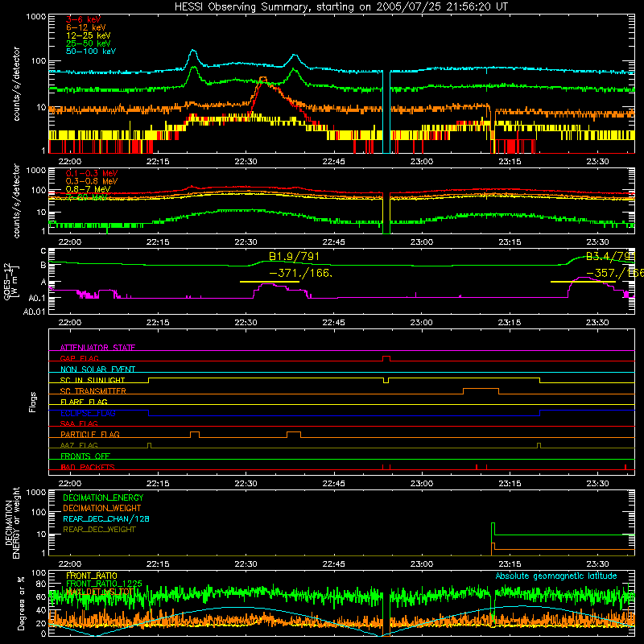Click the green FRONT_RATIO_1225 legend label
This screenshot has width=644, height=644.
(x=104, y=584)
